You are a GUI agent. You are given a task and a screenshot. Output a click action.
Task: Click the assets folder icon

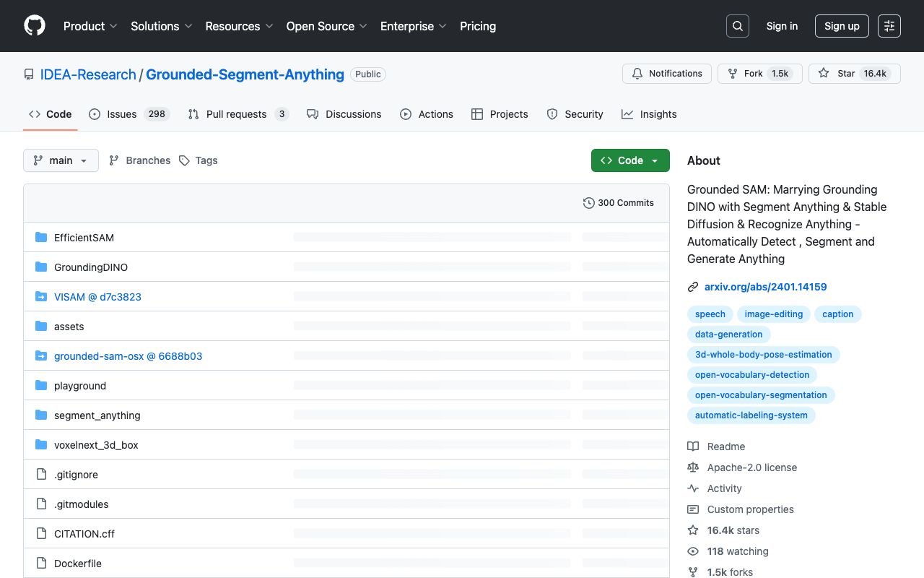click(41, 327)
